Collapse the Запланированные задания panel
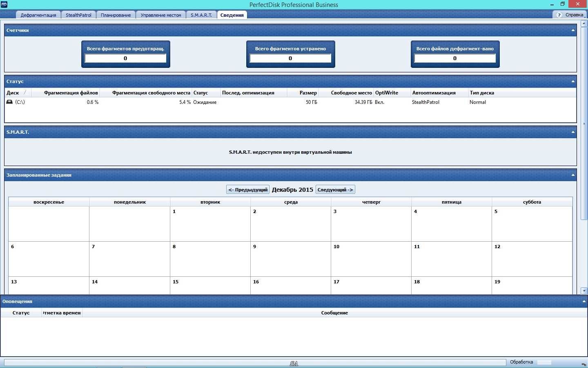 [572, 175]
